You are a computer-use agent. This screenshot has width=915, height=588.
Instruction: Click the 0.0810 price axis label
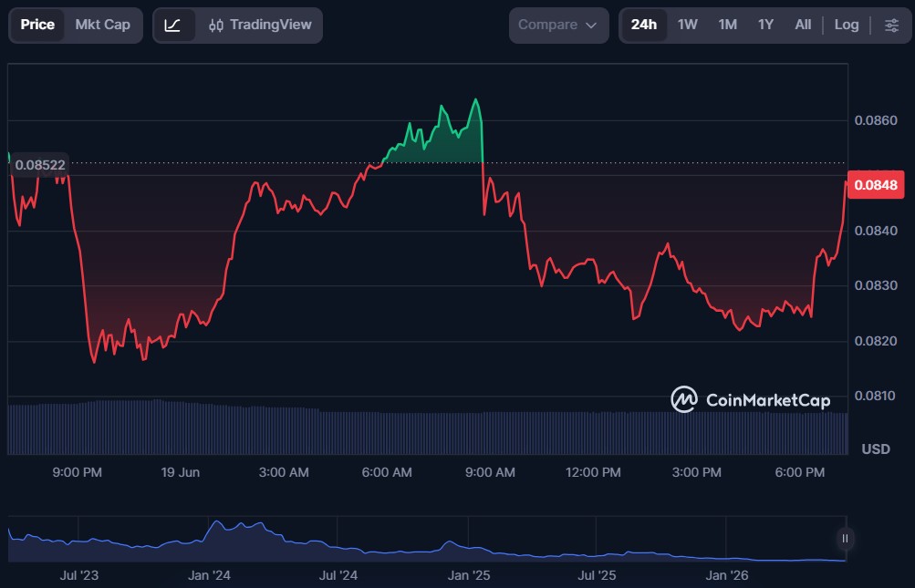876,396
